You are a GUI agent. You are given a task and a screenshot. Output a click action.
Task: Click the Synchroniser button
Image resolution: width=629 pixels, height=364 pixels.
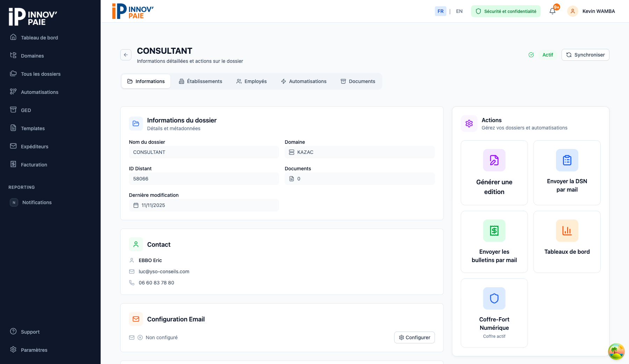(x=585, y=55)
